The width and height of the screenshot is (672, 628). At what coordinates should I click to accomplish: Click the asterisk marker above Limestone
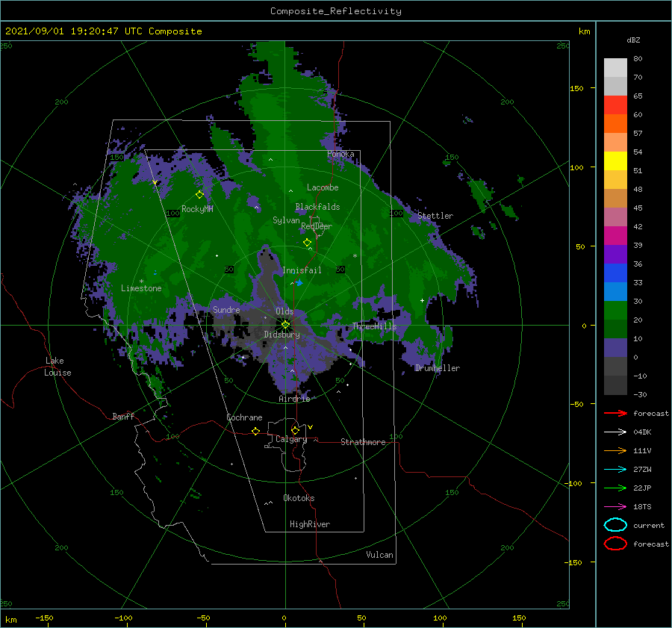click(141, 282)
